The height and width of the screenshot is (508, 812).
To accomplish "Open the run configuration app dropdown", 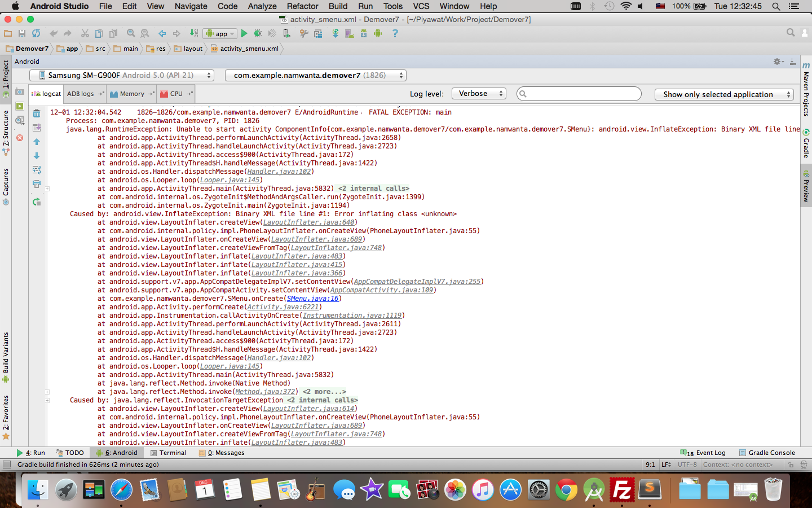I will coord(220,33).
